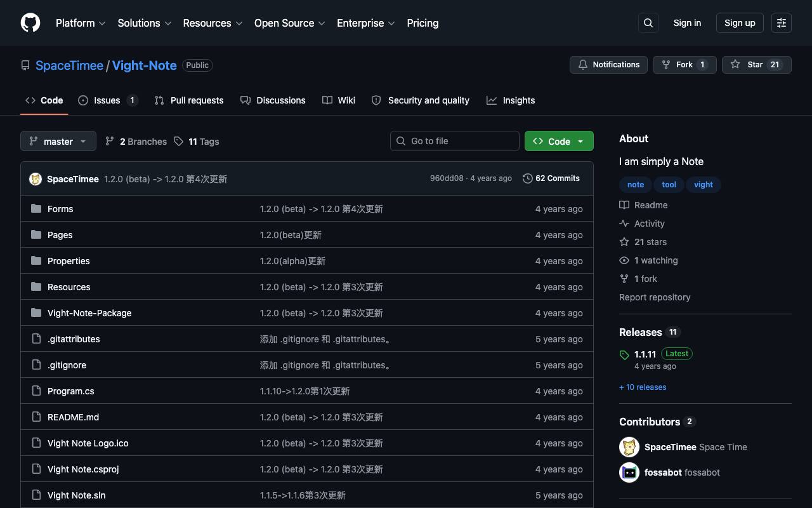
Task: Click the folder icon beside Properties
Action: 36,260
